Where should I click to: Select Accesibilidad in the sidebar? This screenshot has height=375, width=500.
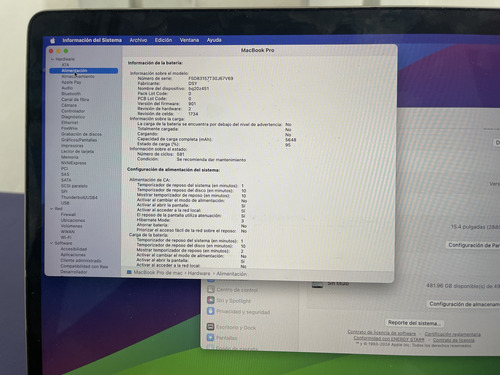[x=74, y=249]
